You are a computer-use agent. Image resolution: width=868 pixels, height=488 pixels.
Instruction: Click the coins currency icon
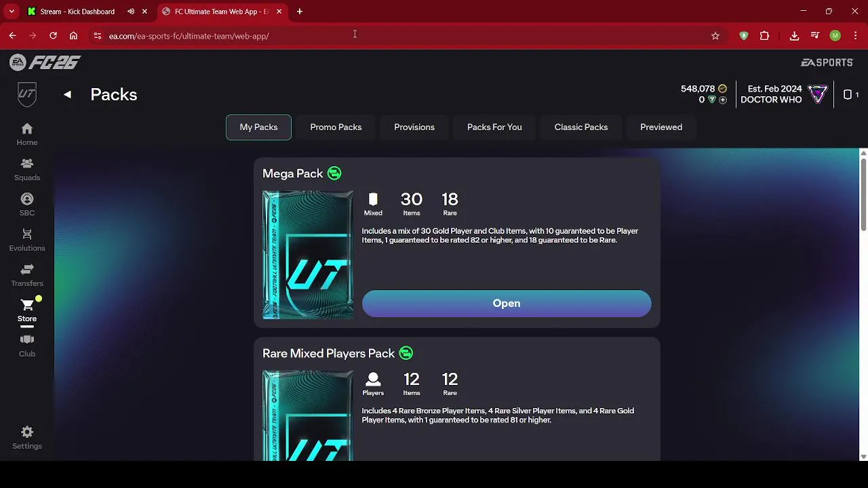coord(722,89)
